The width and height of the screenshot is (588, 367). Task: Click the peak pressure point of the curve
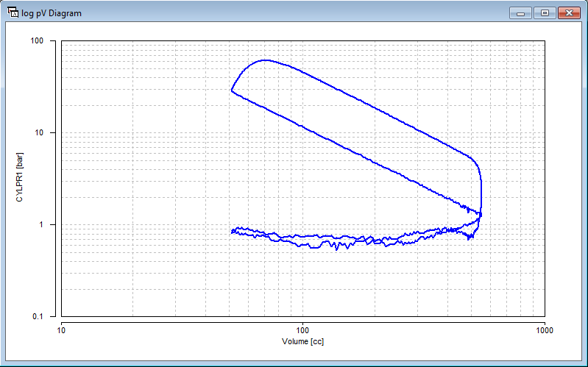point(265,60)
